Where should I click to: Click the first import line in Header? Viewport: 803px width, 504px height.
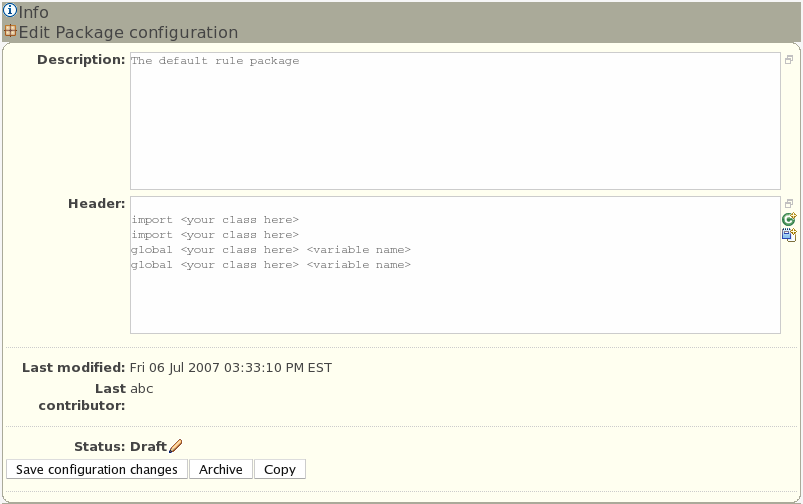click(215, 220)
